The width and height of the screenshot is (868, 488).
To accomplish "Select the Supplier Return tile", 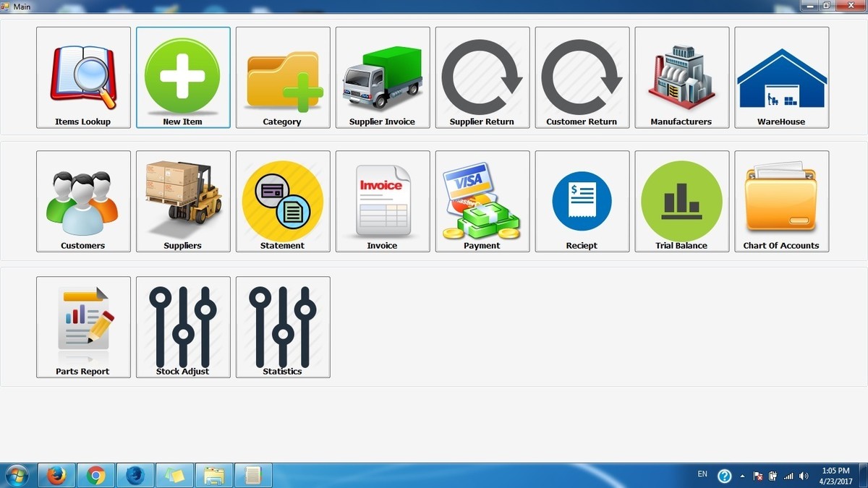I will (x=482, y=77).
